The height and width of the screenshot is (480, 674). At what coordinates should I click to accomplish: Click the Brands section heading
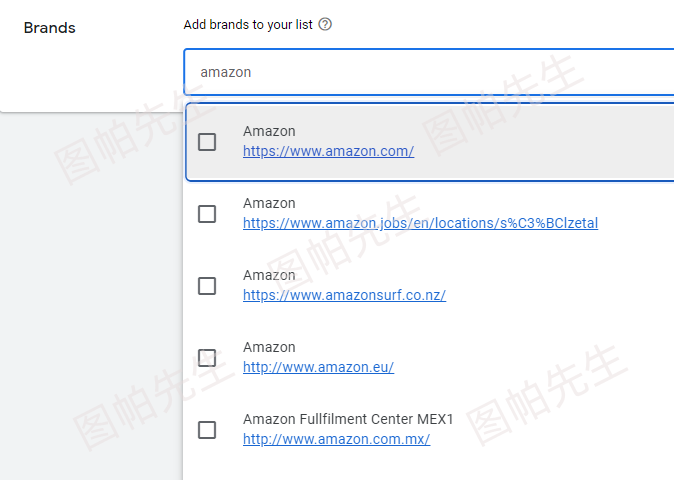coord(49,28)
